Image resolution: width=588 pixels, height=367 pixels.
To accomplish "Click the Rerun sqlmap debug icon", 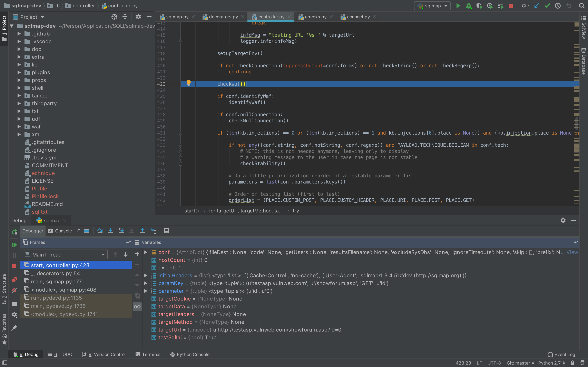I will 14,232.
